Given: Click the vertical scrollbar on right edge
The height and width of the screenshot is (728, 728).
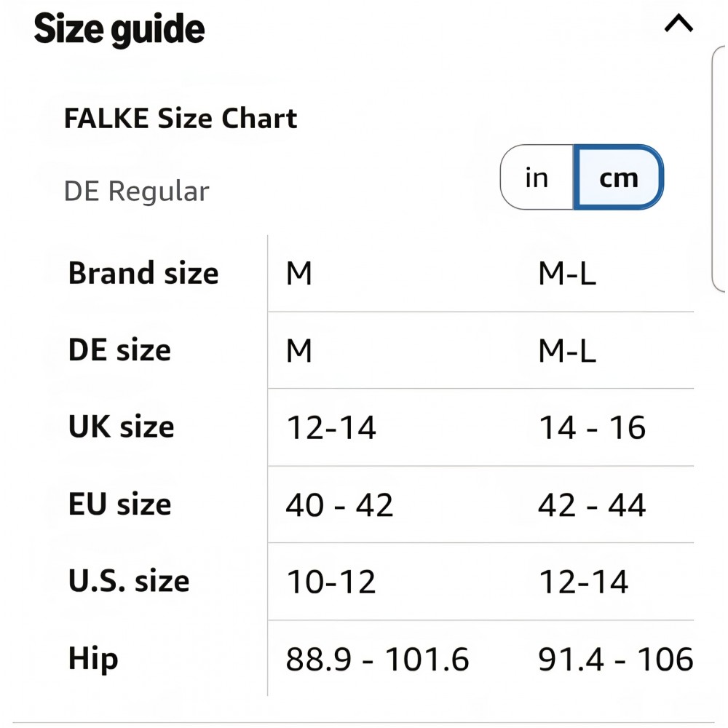Looking at the screenshot, I should pos(719,167).
